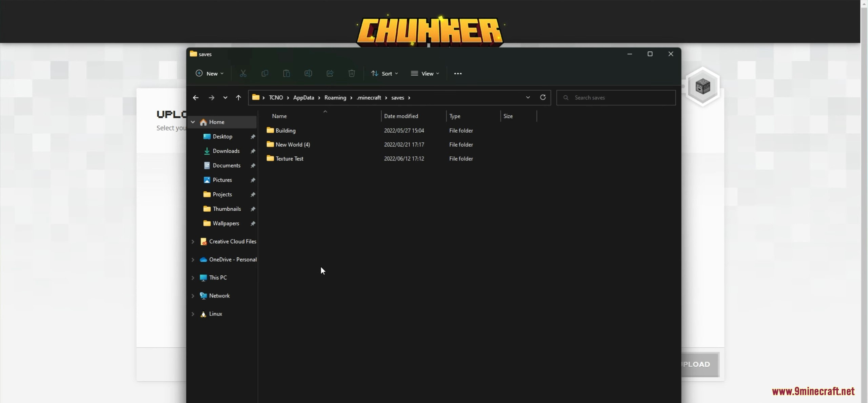The image size is (868, 403).
Task: Click the Texture Test folder icon
Action: pos(270,158)
